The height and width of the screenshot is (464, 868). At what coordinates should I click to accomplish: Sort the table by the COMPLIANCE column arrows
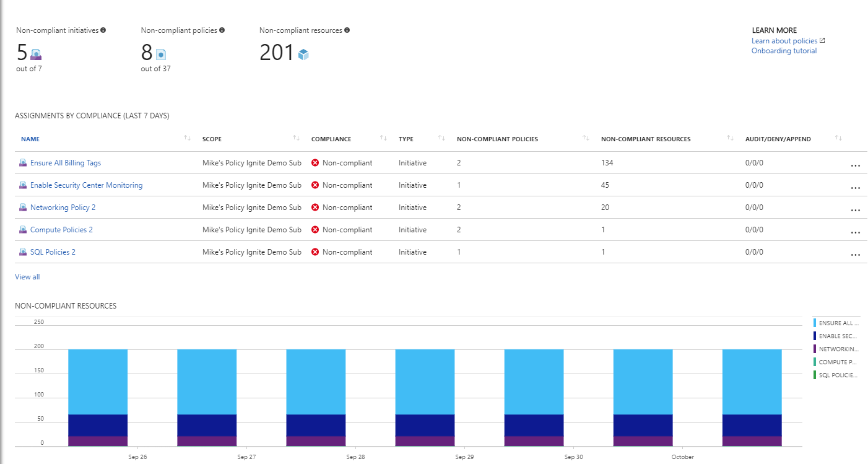pyautogui.click(x=383, y=139)
